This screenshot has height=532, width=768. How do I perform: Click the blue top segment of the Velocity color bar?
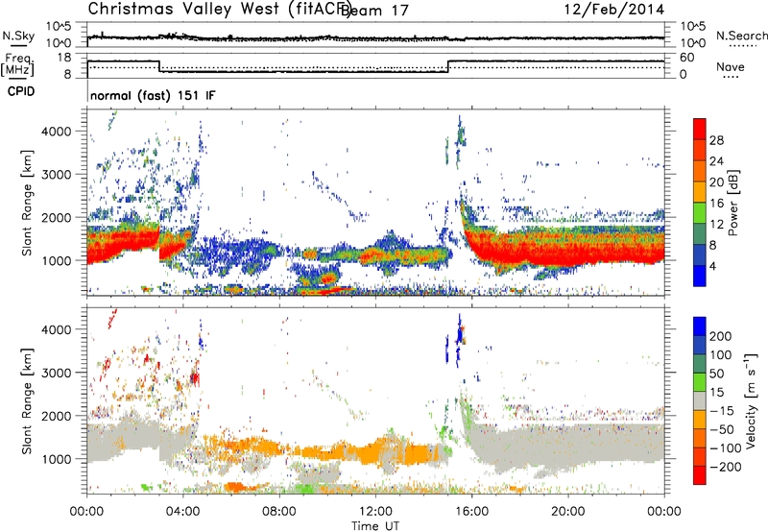pos(700,326)
